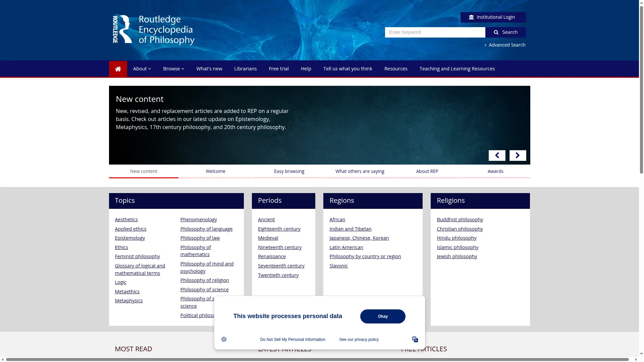Image resolution: width=644 pixels, height=362 pixels.
Task: Open the Metaphysics topic
Action: pyautogui.click(x=129, y=301)
